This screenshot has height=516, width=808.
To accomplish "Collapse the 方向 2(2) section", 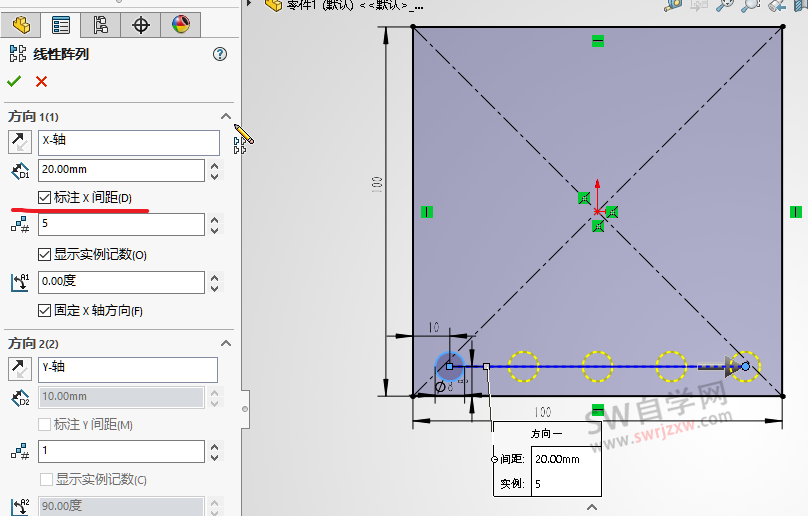I will point(226,343).
